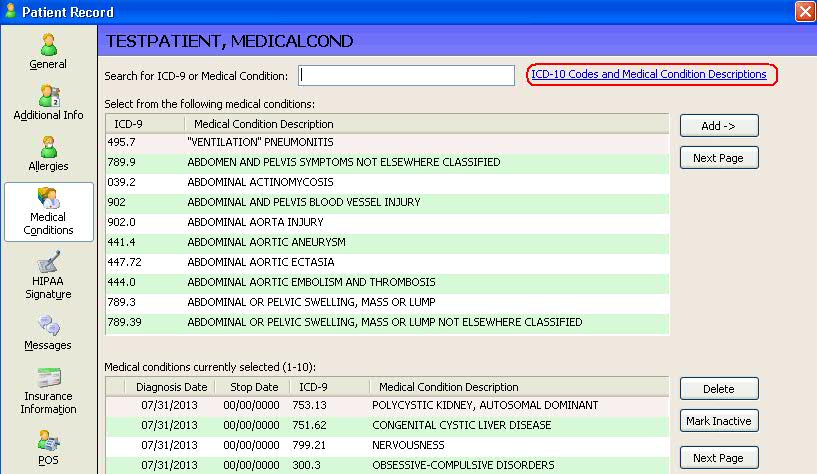The image size is (817, 474).
Task: Click Next Page for selected conditions list
Action: pos(719,458)
